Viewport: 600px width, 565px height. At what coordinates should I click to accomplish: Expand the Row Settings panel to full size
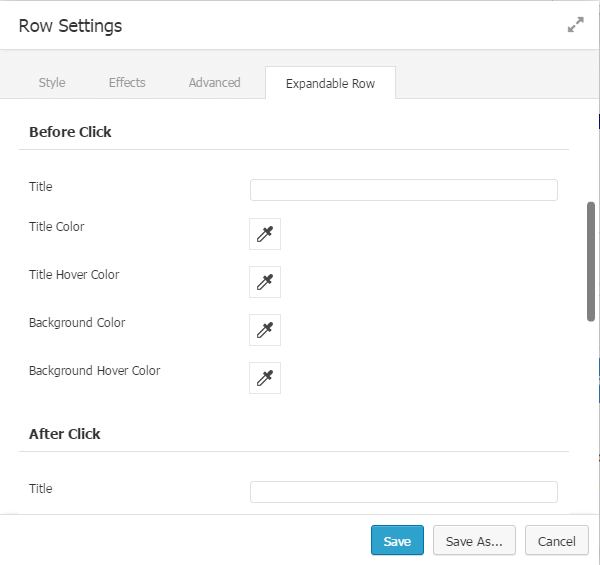tap(575, 26)
